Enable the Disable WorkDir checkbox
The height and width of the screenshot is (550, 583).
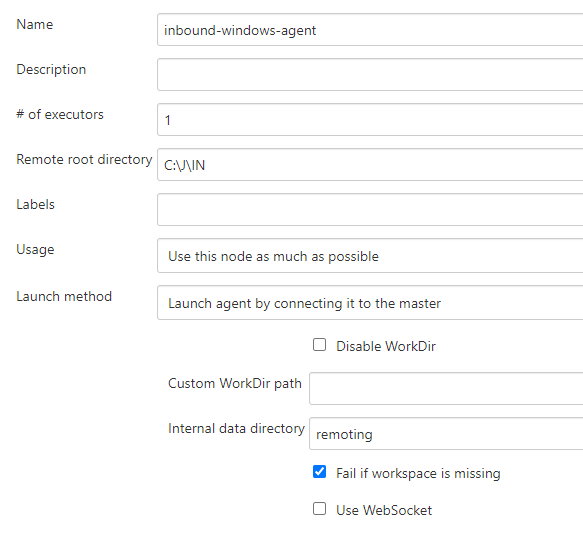319,345
